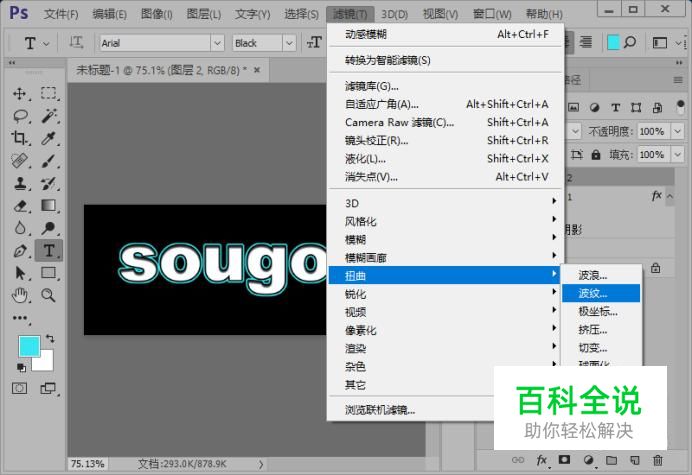Close the 未标题-1 document tab
This screenshot has height=475, width=692.
click(x=257, y=70)
